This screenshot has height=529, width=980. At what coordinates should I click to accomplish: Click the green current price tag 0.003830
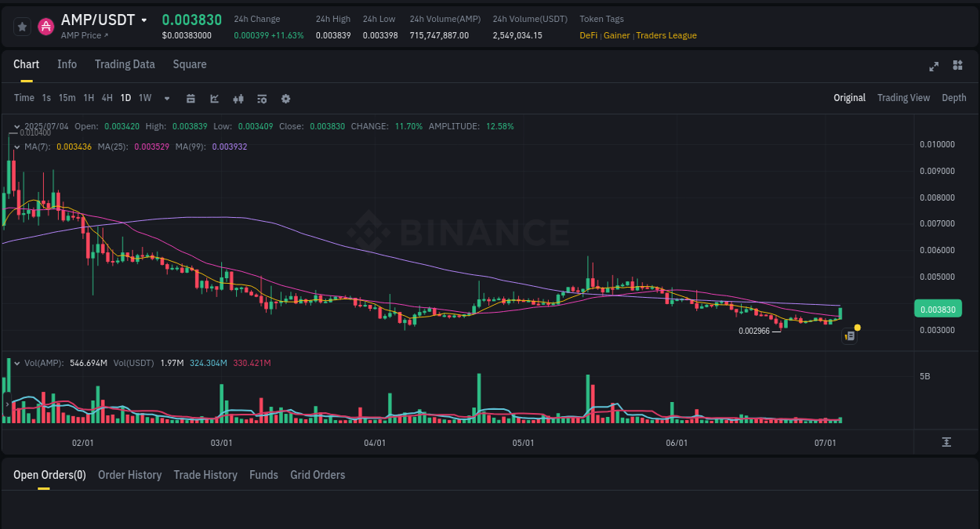[x=938, y=309]
